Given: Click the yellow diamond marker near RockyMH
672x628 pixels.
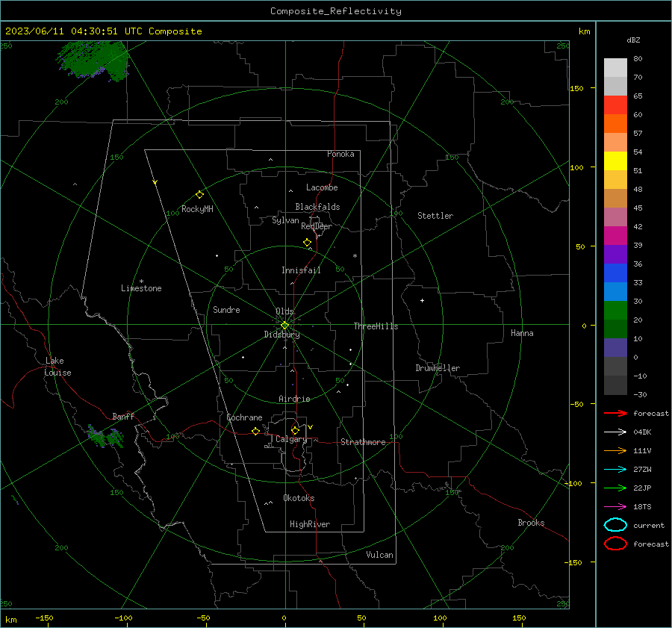Looking at the screenshot, I should coord(199,195).
